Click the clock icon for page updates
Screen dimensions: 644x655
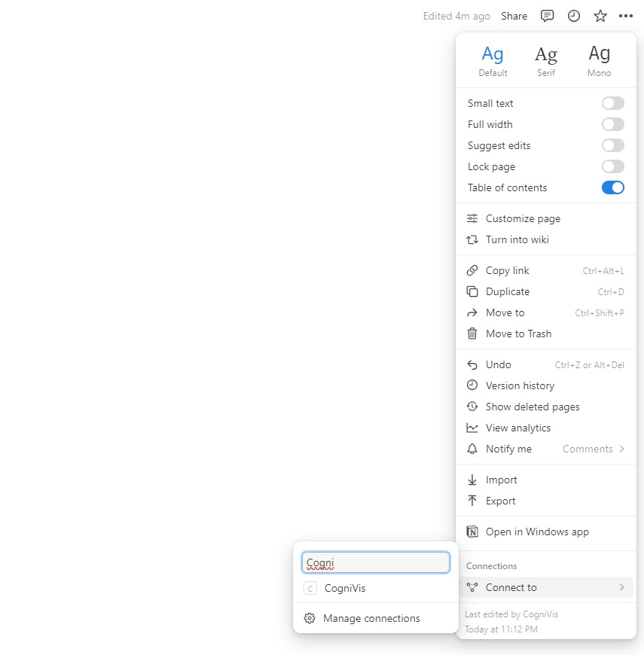tap(574, 16)
